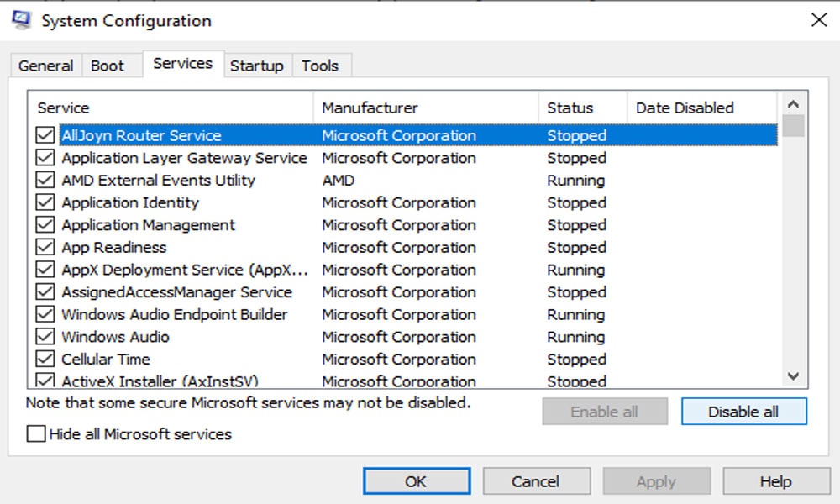Uncheck ActiveX Installer service checkbox

point(45,380)
